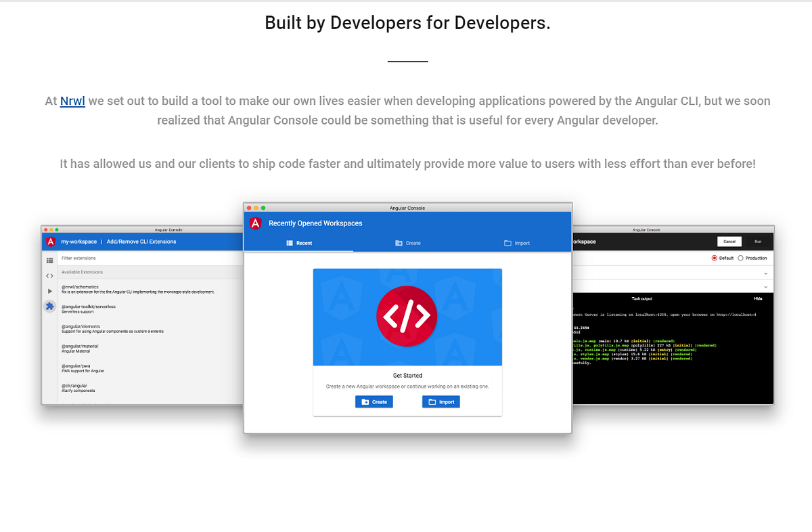Screen dimensions: 812x532
Task: Click the Run button in dark header
Action: coord(758,242)
